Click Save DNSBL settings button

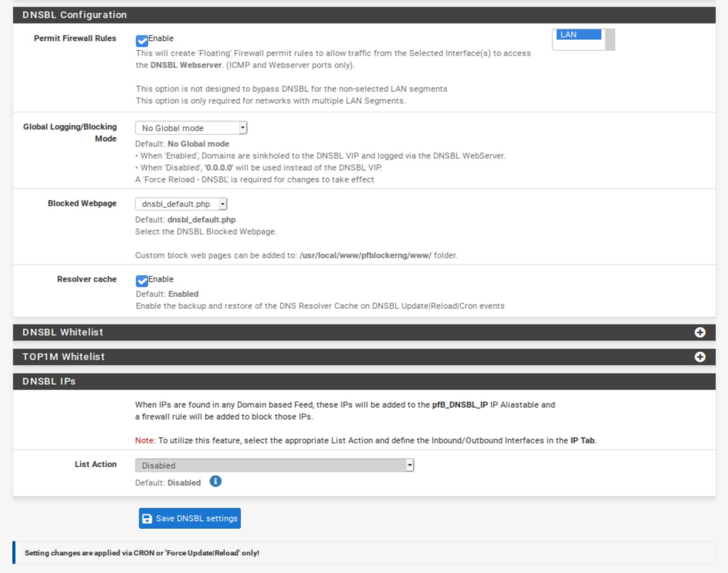(x=190, y=518)
